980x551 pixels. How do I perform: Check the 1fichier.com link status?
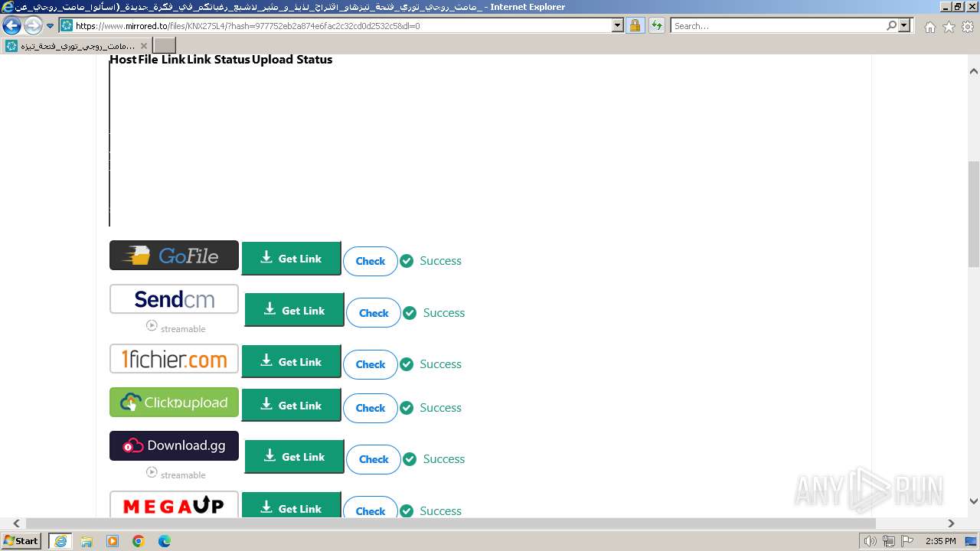coord(371,364)
